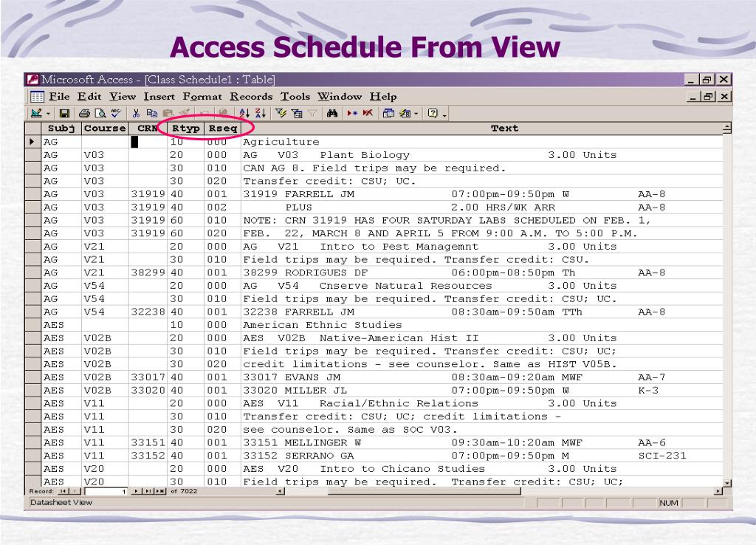Click CRN cell '32238' in the V54 row
This screenshot has width=756, height=545.
(148, 312)
